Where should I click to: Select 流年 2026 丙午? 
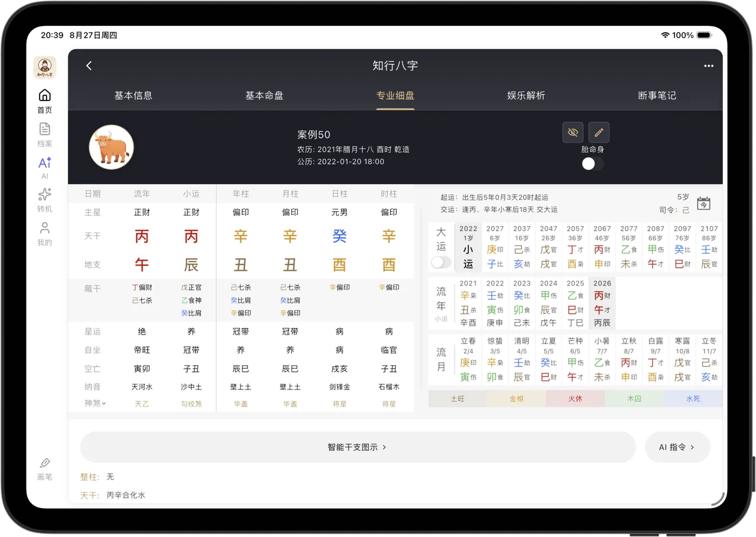602,303
